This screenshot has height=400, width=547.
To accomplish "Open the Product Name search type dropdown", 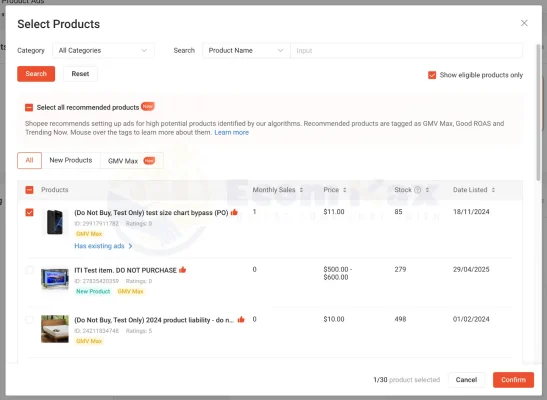I will tap(246, 51).
